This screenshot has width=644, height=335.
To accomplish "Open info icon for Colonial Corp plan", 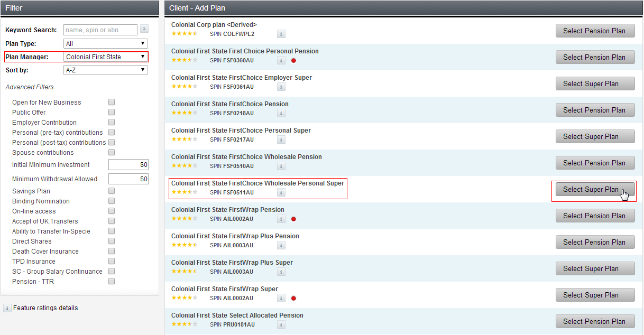I will point(281,34).
